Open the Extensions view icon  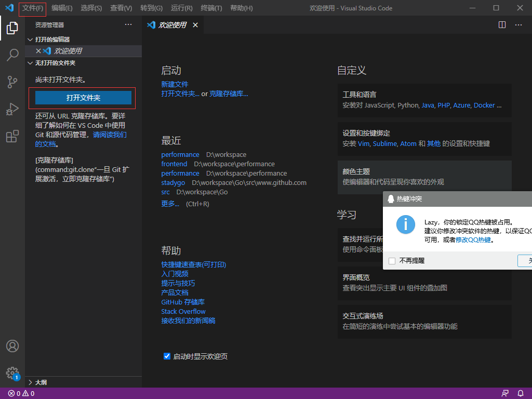(x=12, y=136)
